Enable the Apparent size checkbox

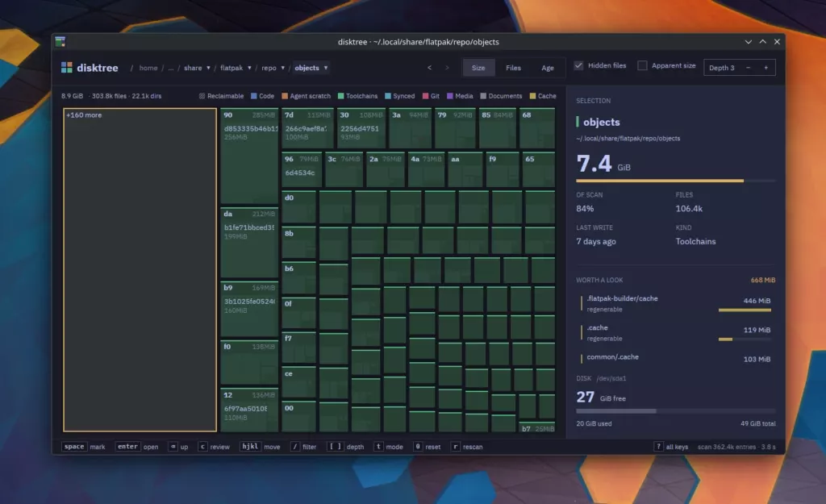coord(642,65)
